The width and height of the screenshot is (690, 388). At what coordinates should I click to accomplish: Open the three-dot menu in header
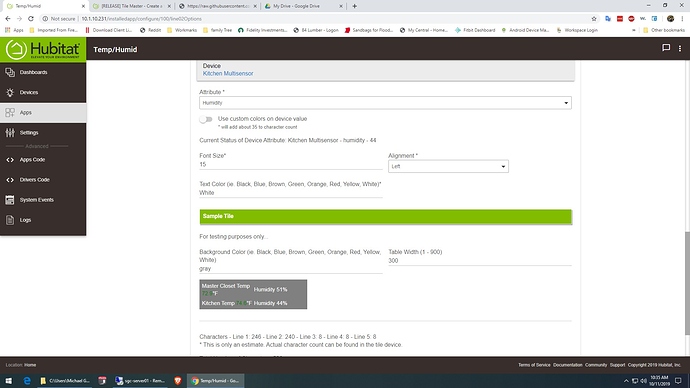680,48
